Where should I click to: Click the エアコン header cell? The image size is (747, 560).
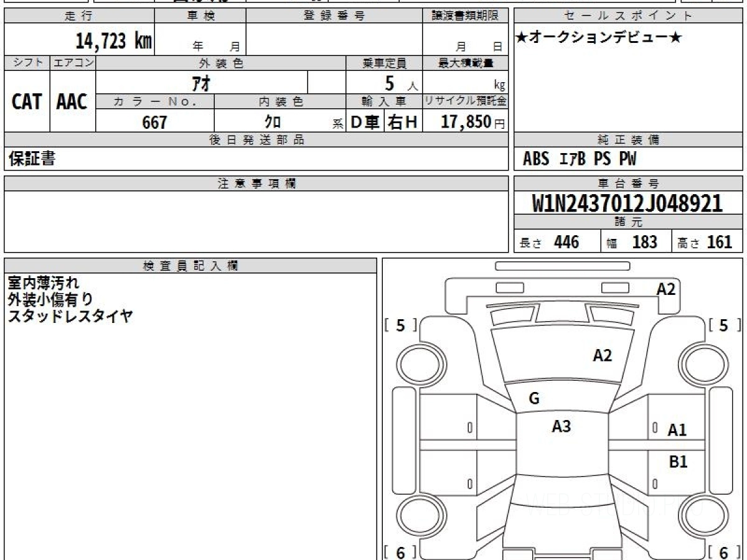[73, 63]
